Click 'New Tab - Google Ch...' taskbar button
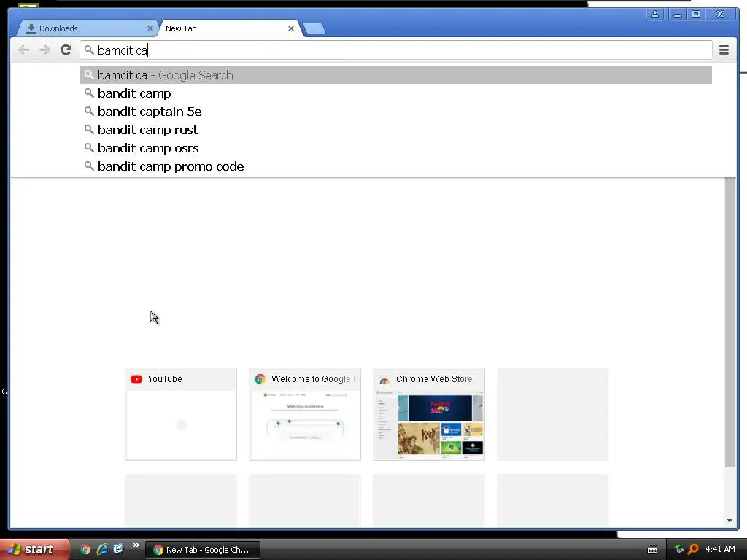 coord(203,550)
